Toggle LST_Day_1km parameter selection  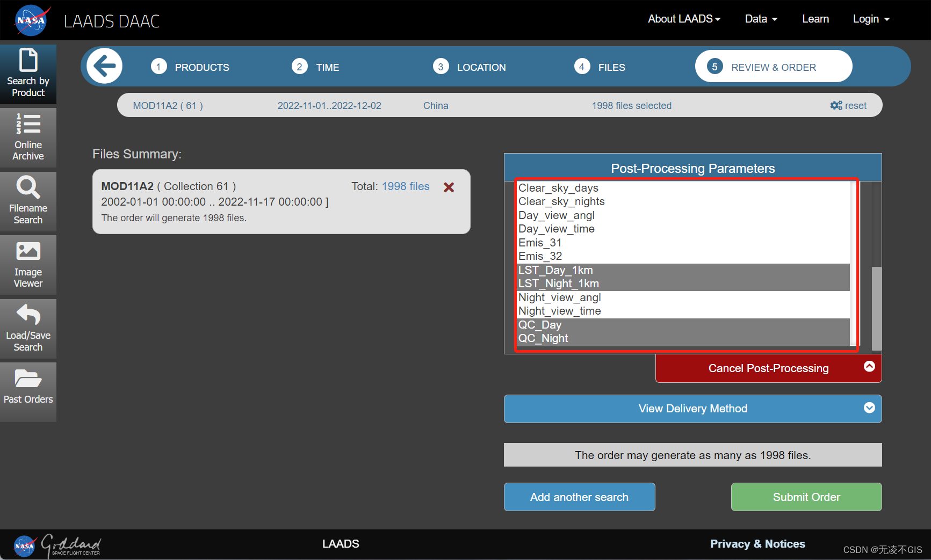683,270
